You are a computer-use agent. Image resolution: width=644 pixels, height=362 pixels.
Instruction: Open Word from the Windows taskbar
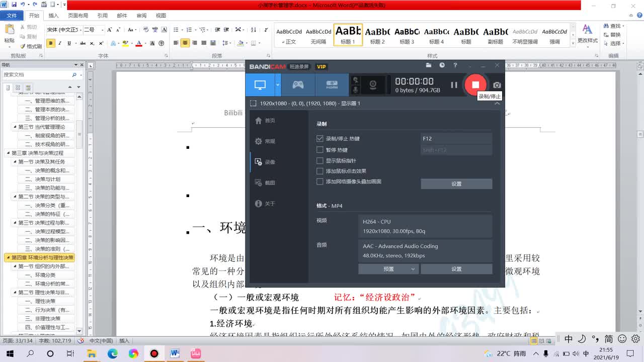[x=175, y=353]
